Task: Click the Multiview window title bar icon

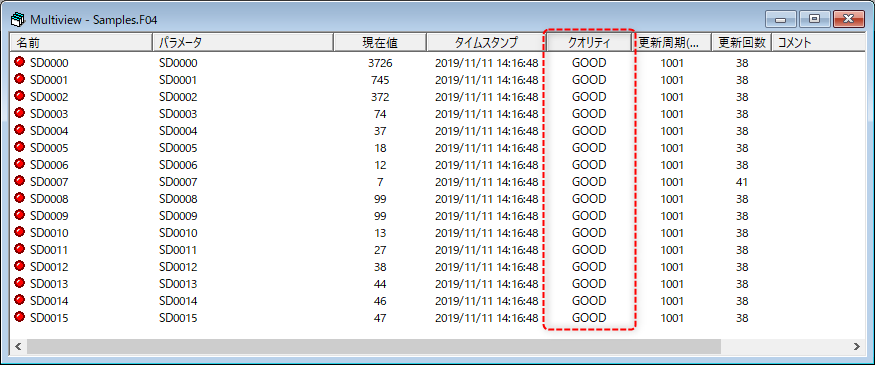Action: [18, 20]
